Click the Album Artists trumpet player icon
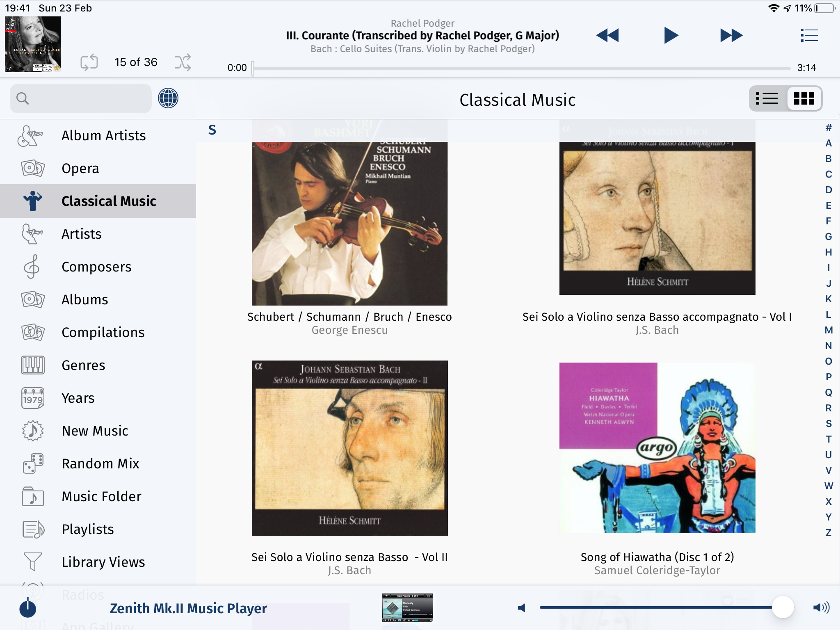Screen dimensions: 840x630 pos(30,136)
